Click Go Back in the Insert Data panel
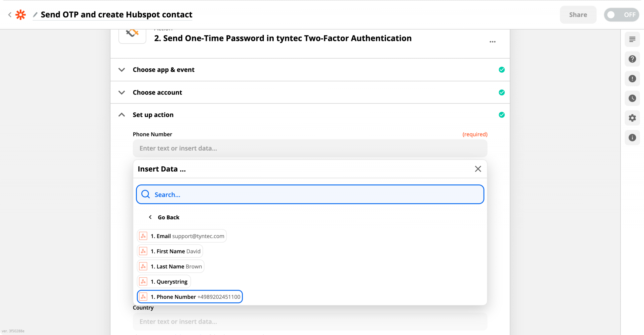The height and width of the screenshot is (335, 644). 164,217
